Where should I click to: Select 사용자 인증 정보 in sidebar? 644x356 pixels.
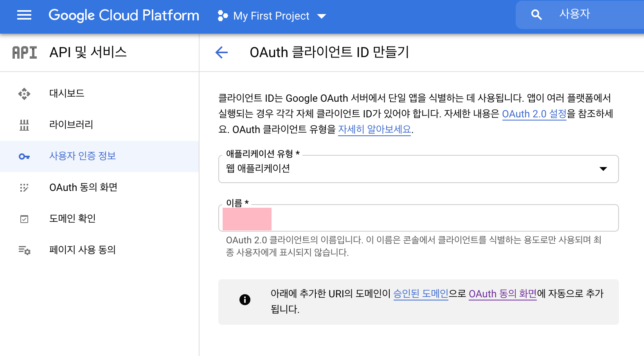point(99,156)
